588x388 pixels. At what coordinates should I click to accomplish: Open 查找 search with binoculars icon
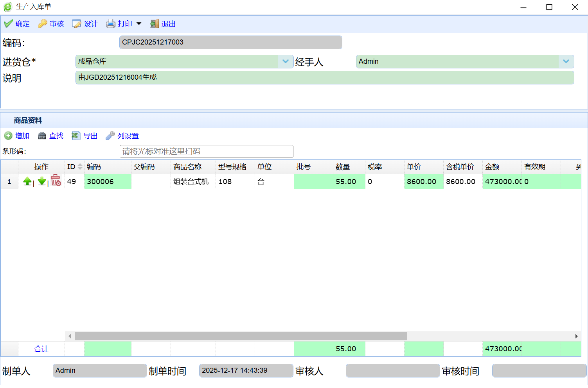pos(42,136)
